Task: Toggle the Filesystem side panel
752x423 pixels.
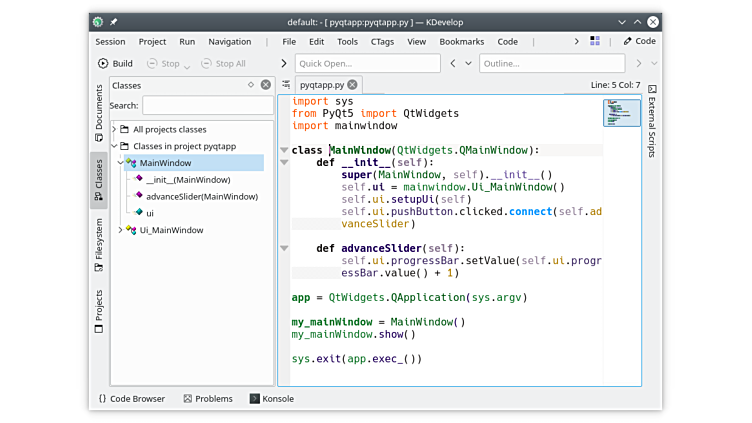Action: [x=98, y=239]
